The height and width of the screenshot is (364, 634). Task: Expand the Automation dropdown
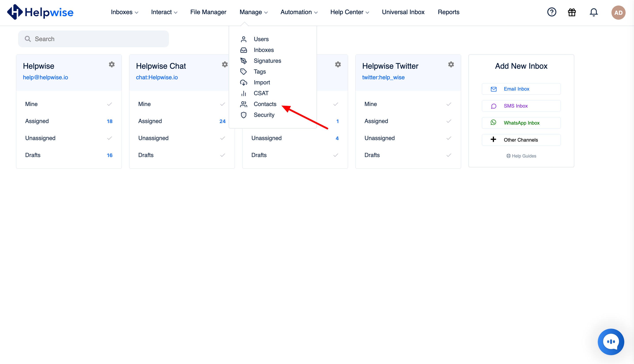tap(299, 12)
